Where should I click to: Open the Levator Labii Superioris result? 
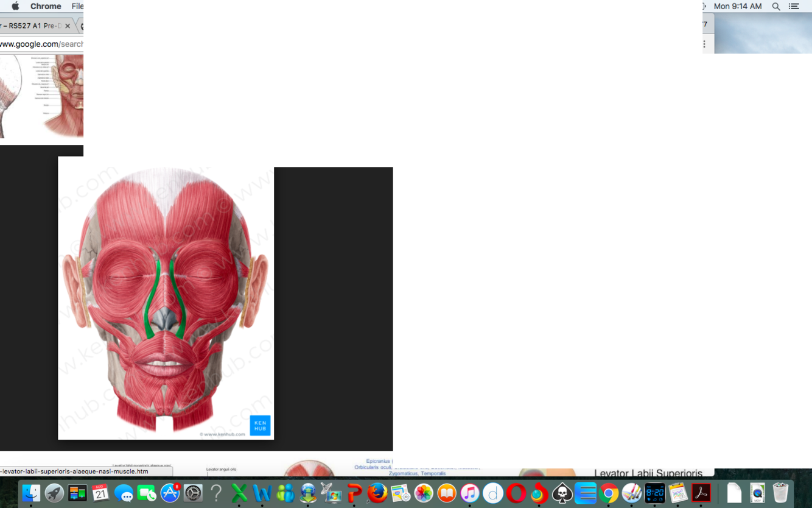coord(648,473)
